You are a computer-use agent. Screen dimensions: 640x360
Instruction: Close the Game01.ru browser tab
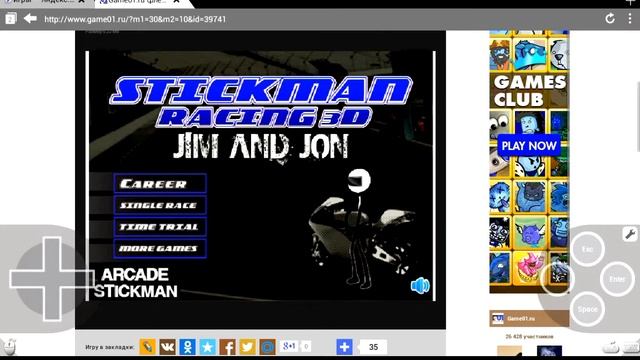pos(176,2)
